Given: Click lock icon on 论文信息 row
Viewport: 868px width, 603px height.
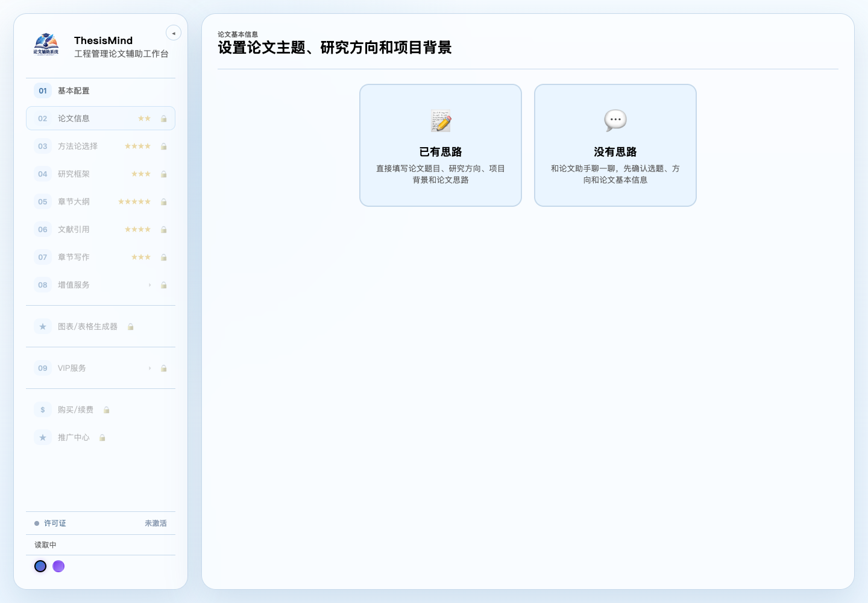Looking at the screenshot, I should click(163, 119).
